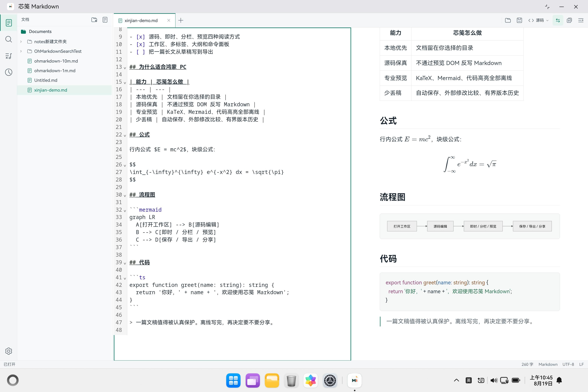Open the volume control in tray
This screenshot has width=588, height=392.
[494, 381]
